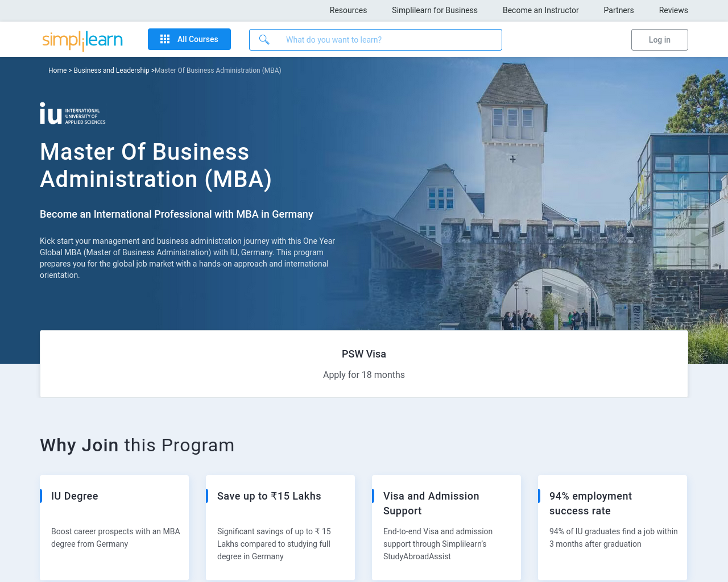Click the IU International University logo
The image size is (728, 582).
pos(73,114)
